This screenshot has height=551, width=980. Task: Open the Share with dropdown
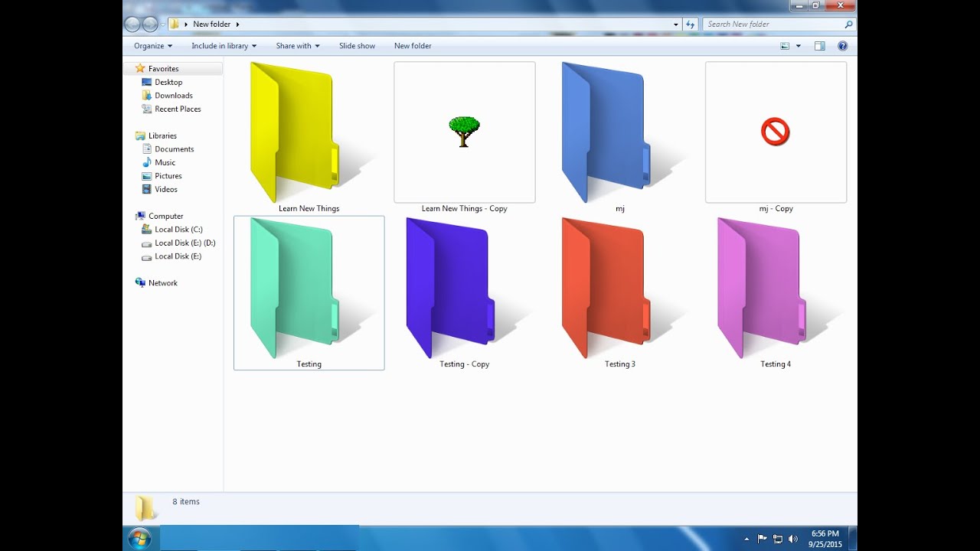(x=297, y=46)
